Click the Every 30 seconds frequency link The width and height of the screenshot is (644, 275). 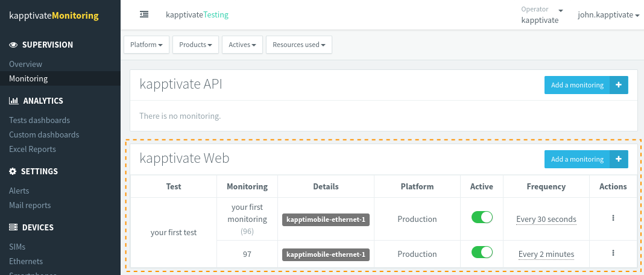pos(546,220)
